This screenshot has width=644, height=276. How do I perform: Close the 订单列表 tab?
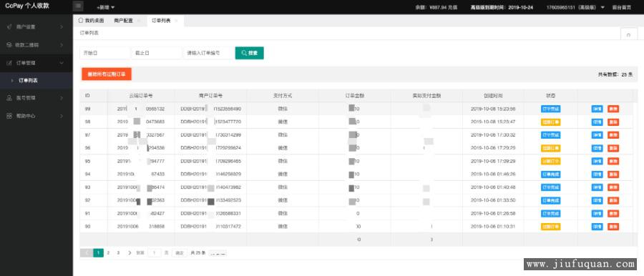point(176,21)
